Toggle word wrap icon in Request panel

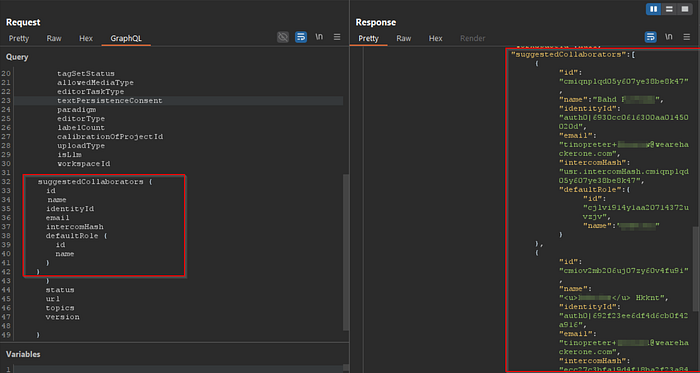(301, 37)
